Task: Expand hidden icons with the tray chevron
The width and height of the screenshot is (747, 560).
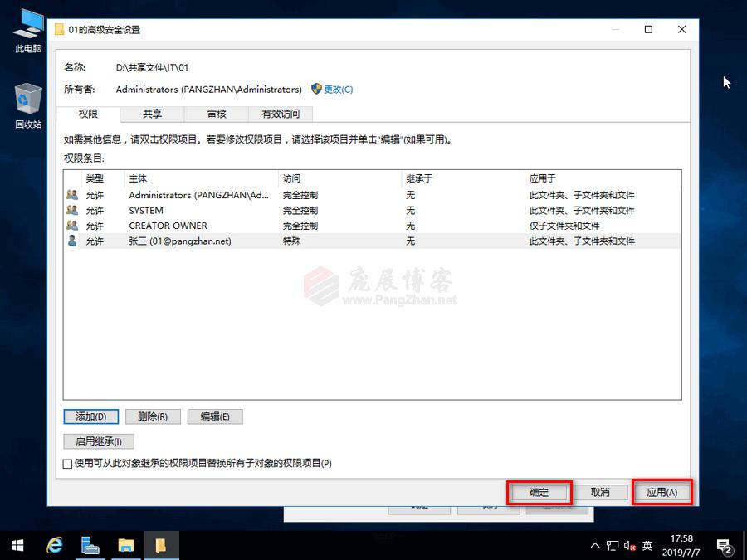Action: click(x=595, y=546)
